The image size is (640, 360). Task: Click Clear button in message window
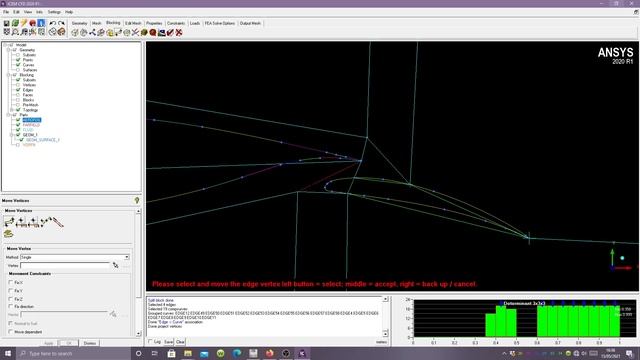pos(180,342)
